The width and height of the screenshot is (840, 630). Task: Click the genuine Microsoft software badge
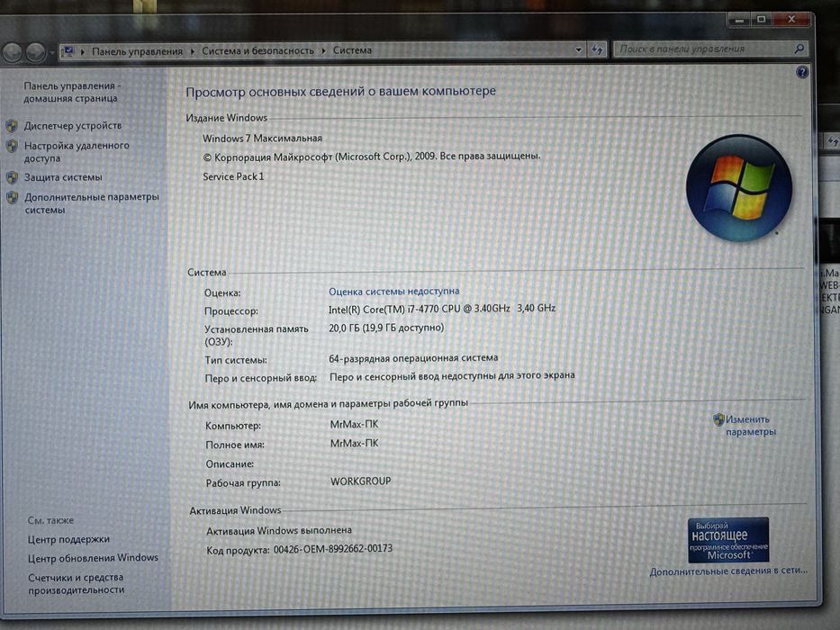tap(728, 539)
